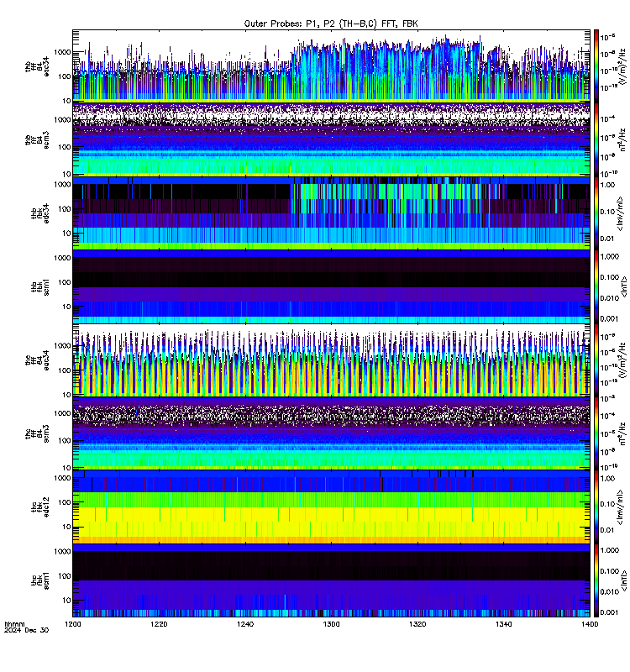Click the color bar of thc eac34 panel
This screenshot has width=630, height=672.
click(x=596, y=360)
